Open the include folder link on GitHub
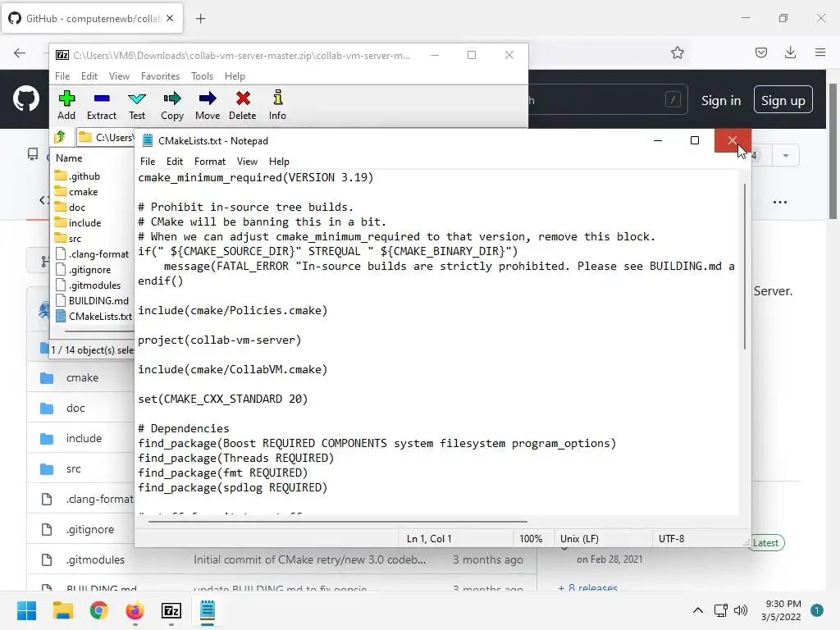 [x=84, y=438]
